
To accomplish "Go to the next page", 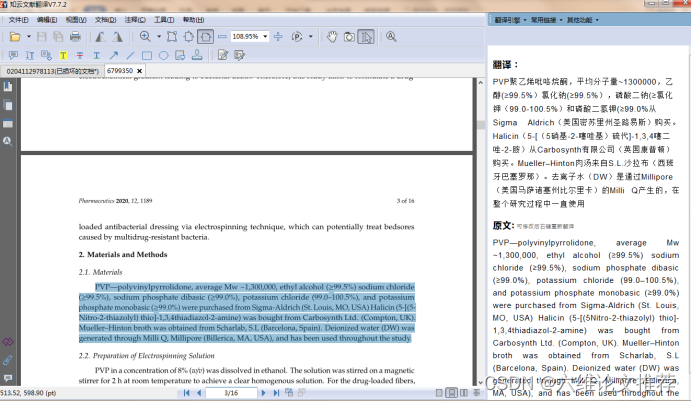I will (264, 393).
